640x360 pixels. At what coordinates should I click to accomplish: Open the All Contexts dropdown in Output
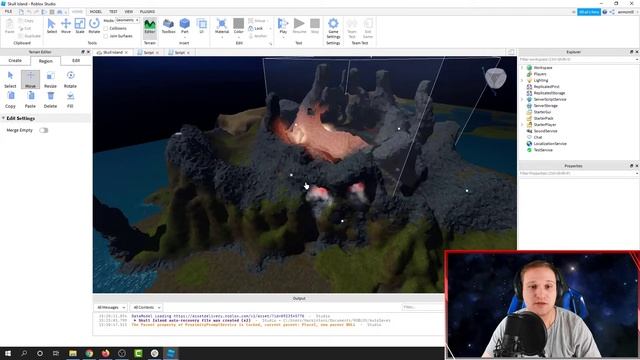[x=147, y=307]
